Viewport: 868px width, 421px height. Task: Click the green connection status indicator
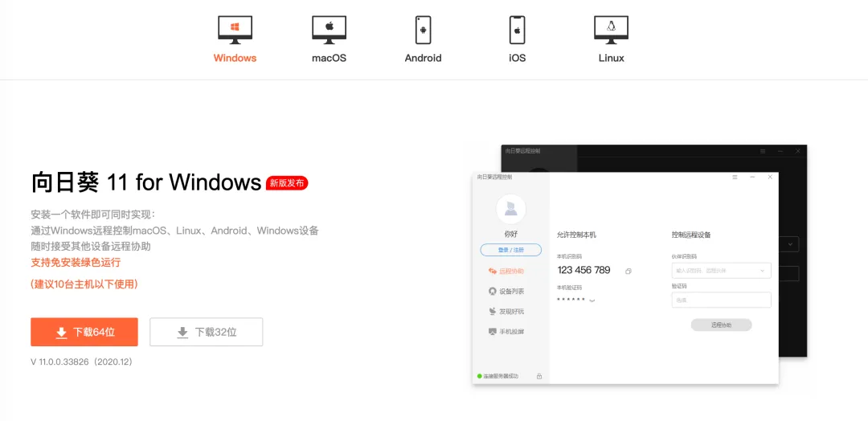pos(479,376)
